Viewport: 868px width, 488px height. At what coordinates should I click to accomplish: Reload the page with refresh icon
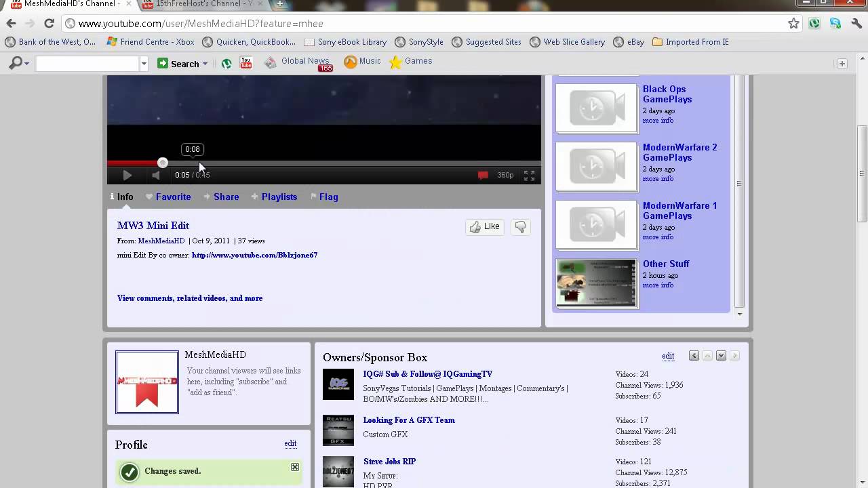point(49,23)
